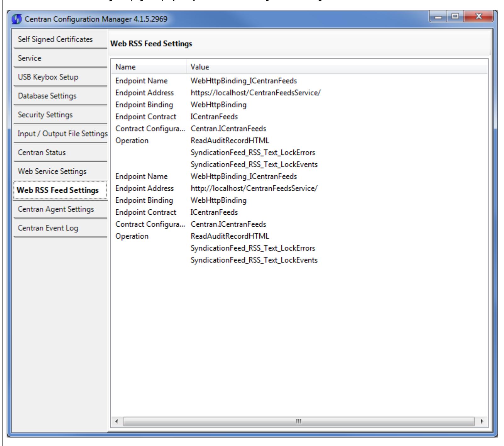Click the Centran app icon in title bar
The image size is (504, 446).
point(16,19)
